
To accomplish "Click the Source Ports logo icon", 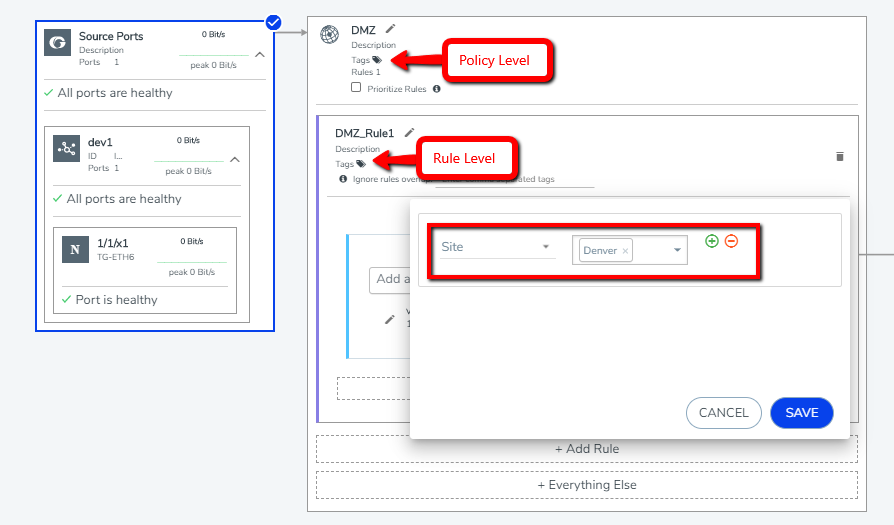I will point(58,43).
